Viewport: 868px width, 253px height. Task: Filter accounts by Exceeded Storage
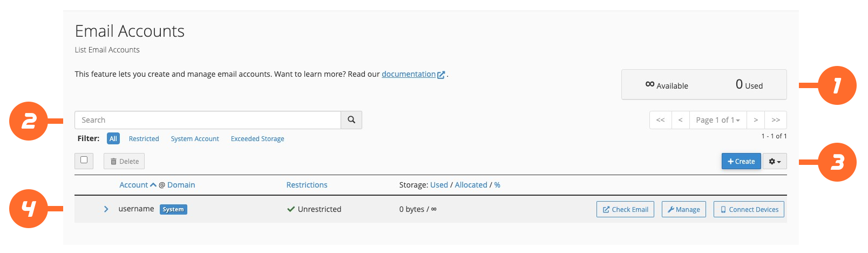click(x=257, y=139)
